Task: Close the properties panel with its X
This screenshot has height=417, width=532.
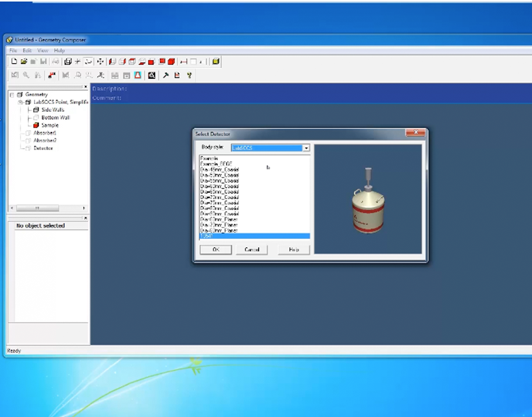Action: (86, 218)
